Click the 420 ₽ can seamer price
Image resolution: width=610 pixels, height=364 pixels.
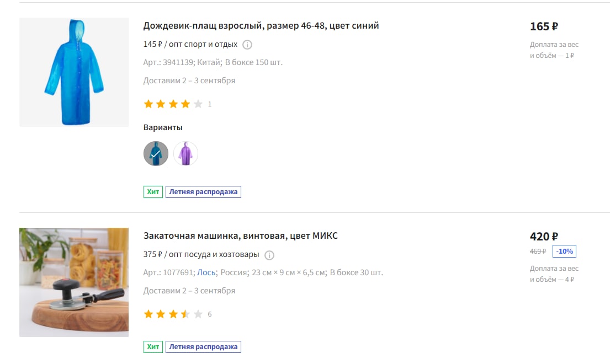coord(544,237)
